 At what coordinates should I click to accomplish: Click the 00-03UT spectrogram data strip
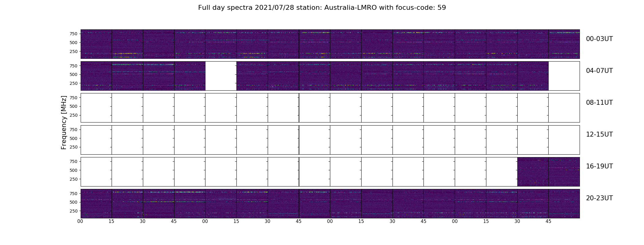[x=330, y=44]
